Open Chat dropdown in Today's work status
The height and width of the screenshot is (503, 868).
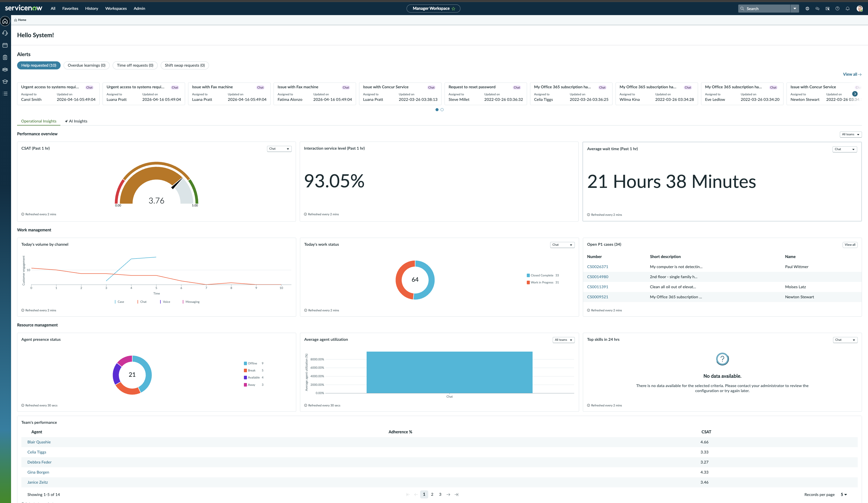click(562, 245)
